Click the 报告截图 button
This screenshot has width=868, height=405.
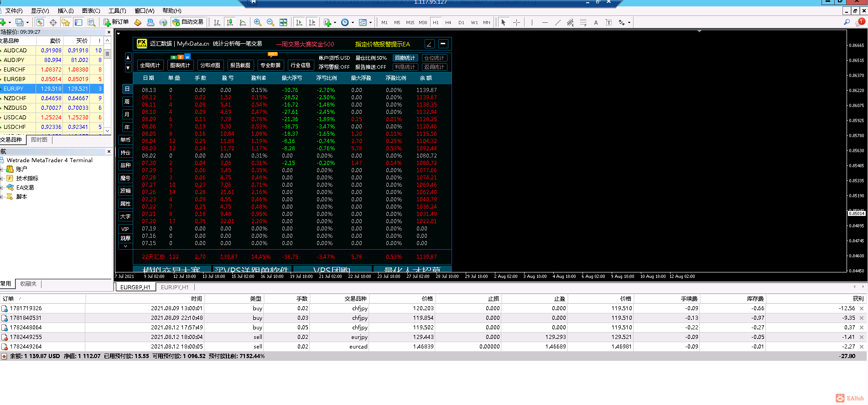[240, 65]
